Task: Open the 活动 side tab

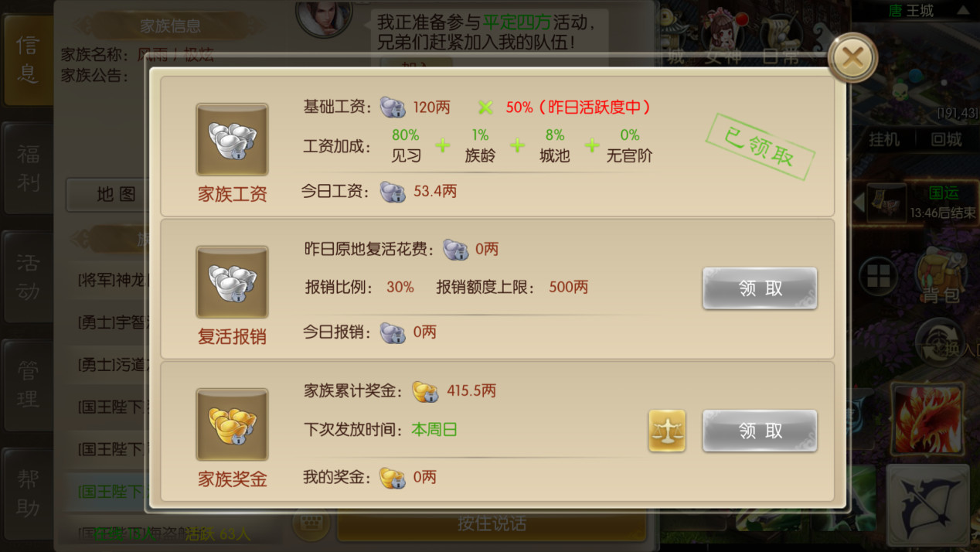Action: [x=28, y=276]
